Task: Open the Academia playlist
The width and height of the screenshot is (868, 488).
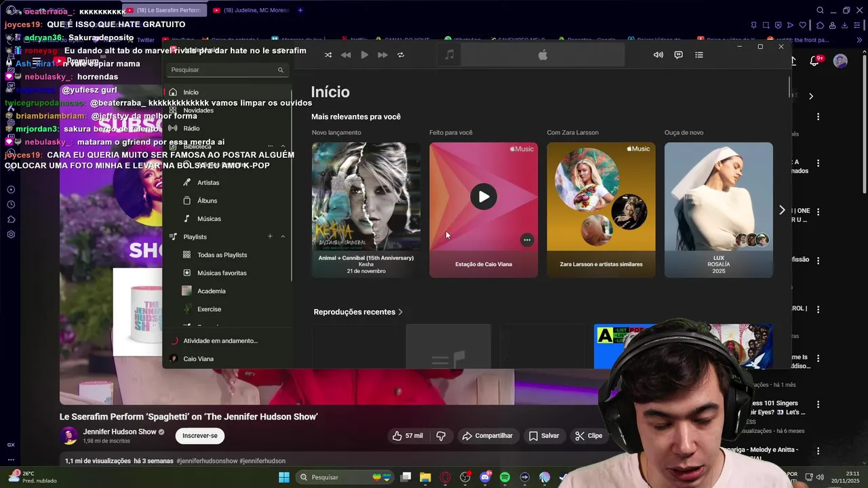Action: [x=227, y=291]
